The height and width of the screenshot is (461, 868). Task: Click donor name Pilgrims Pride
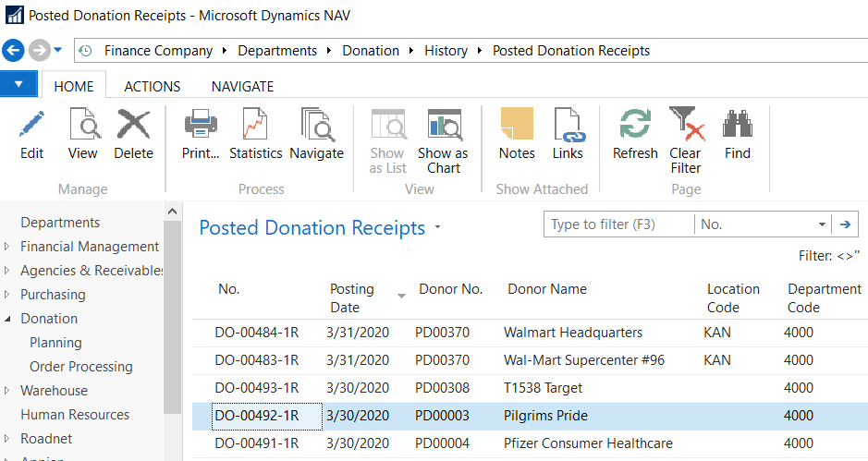coord(545,416)
